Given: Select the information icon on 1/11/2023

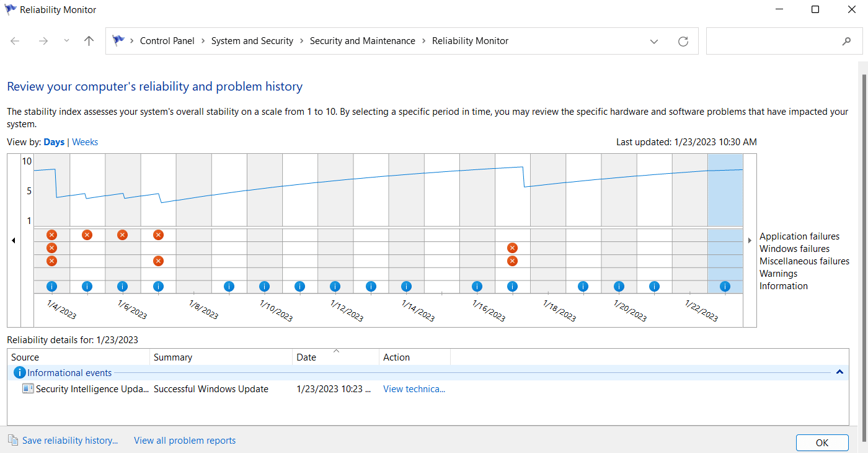Looking at the screenshot, I should 299,286.
